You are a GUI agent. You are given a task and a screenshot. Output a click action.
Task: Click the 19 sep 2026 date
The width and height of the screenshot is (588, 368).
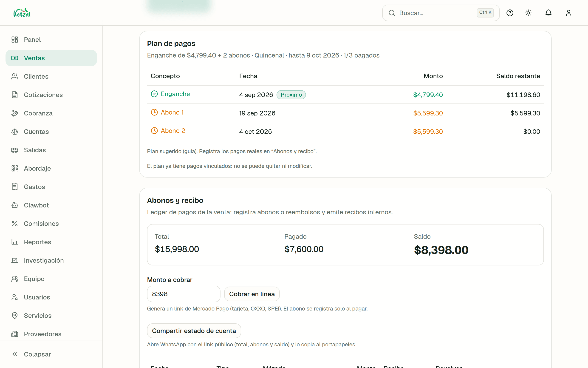click(x=257, y=113)
